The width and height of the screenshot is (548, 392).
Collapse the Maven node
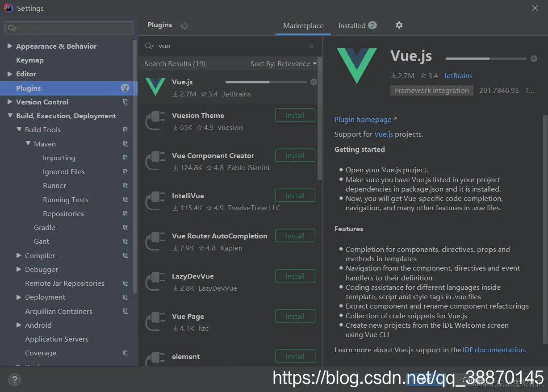(28, 144)
